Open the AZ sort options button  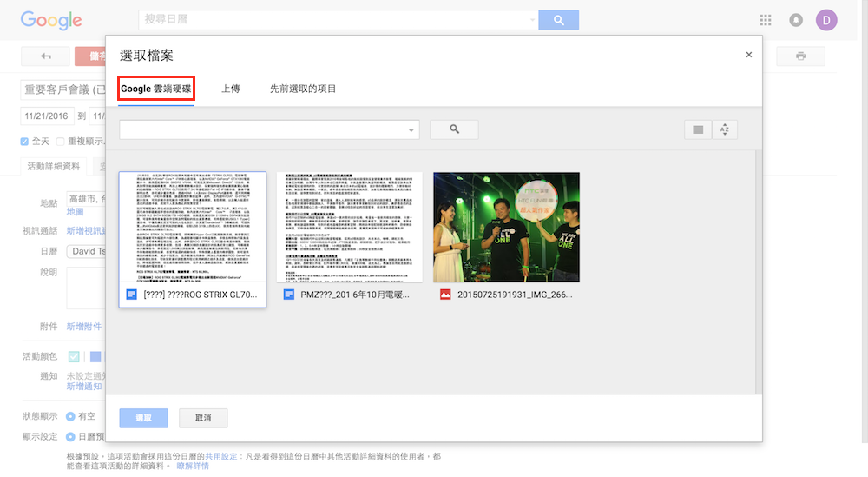tap(725, 129)
